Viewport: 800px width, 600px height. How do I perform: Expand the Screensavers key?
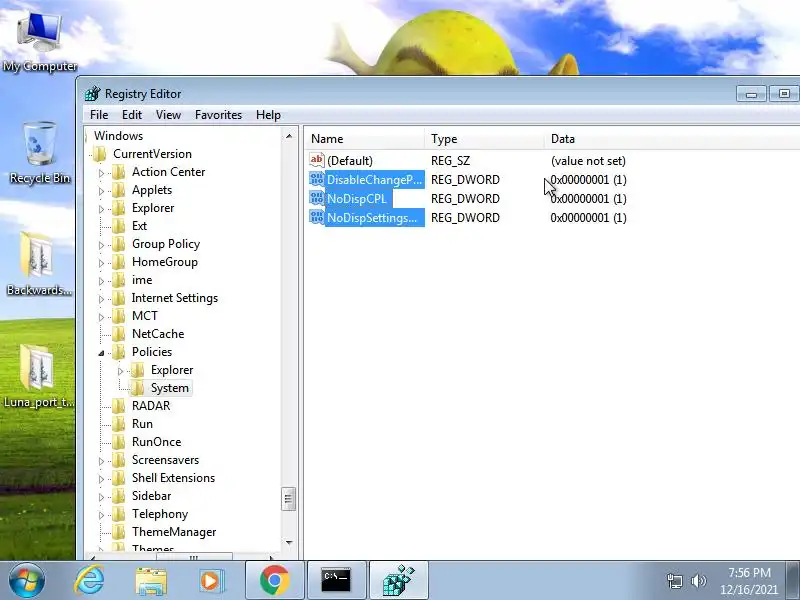coord(101,461)
